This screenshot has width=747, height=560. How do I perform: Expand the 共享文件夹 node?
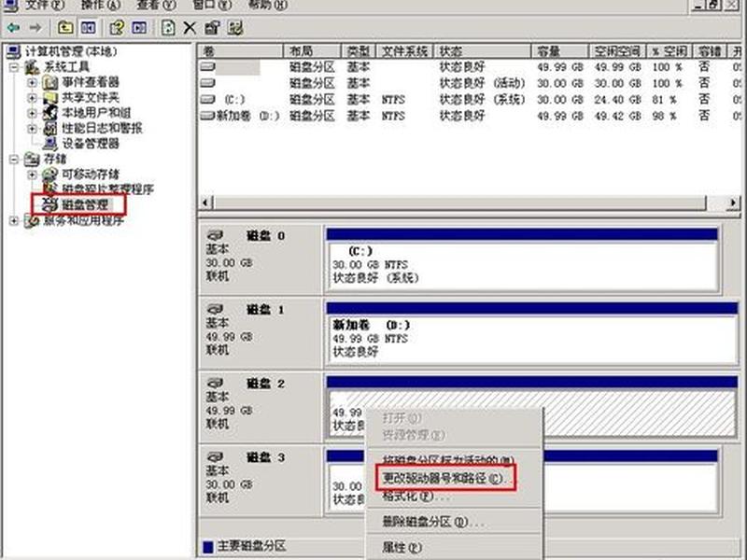click(x=32, y=98)
